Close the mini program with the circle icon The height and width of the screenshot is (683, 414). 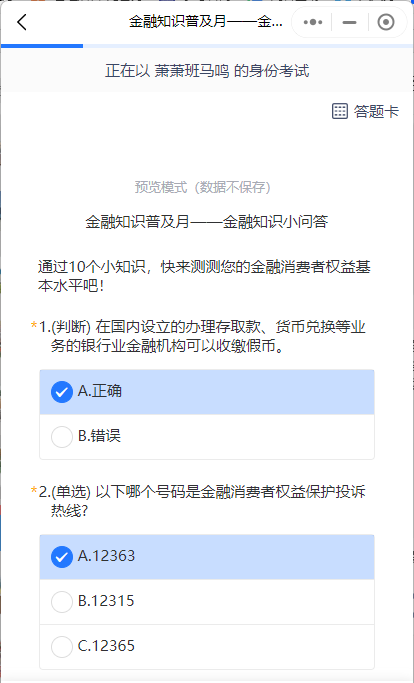click(x=386, y=22)
